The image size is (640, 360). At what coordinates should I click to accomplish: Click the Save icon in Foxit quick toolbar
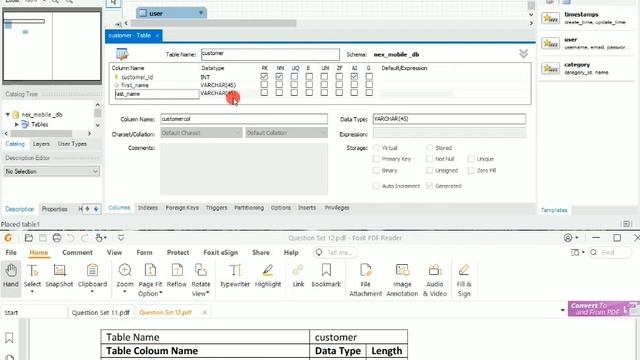pyautogui.click(x=43, y=238)
